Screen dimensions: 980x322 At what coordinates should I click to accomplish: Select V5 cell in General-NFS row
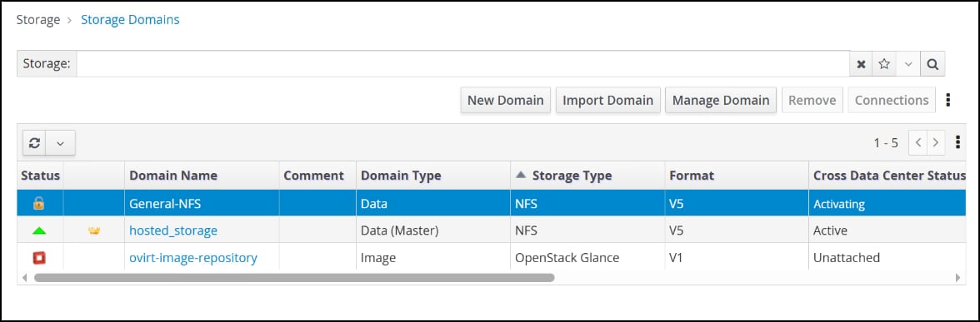(x=737, y=203)
